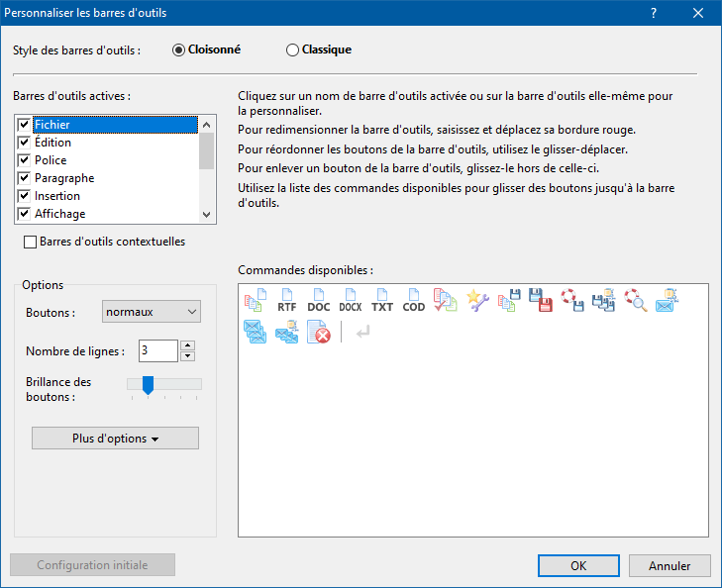Select Insertion in the toolbar list

57,196
